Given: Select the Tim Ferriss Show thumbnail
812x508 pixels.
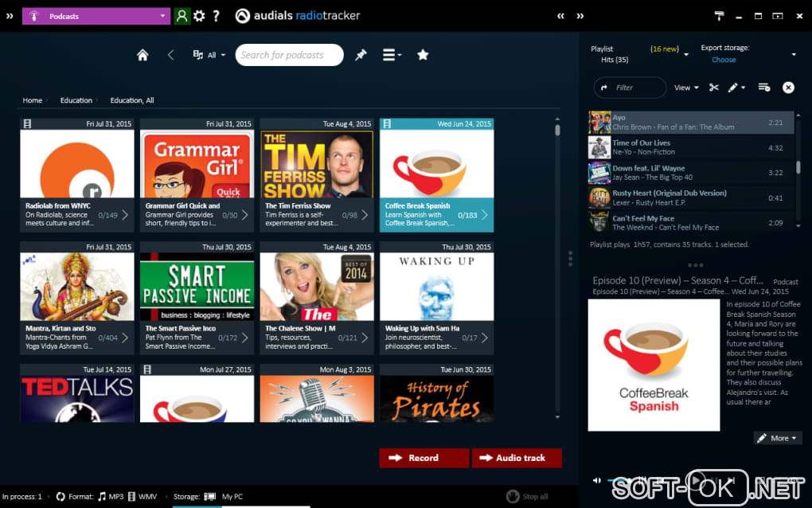Looking at the screenshot, I should point(317,164).
